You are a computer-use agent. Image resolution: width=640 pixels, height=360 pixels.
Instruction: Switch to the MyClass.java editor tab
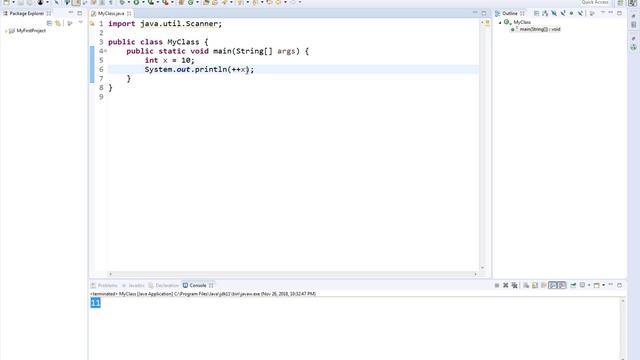click(x=111, y=13)
